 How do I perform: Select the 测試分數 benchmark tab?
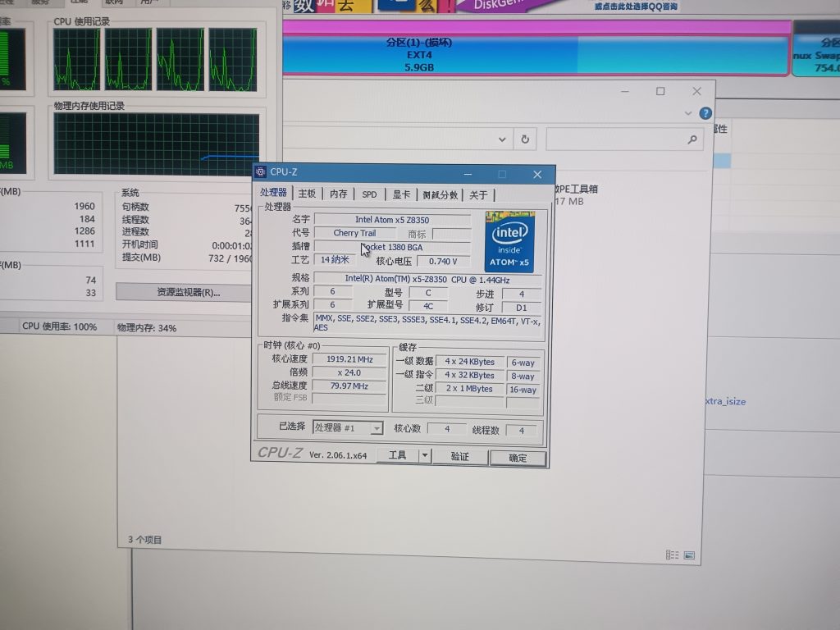[440, 194]
